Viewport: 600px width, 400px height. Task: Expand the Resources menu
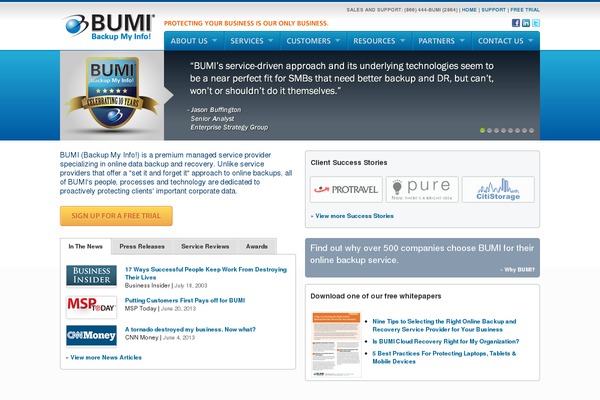[379, 41]
